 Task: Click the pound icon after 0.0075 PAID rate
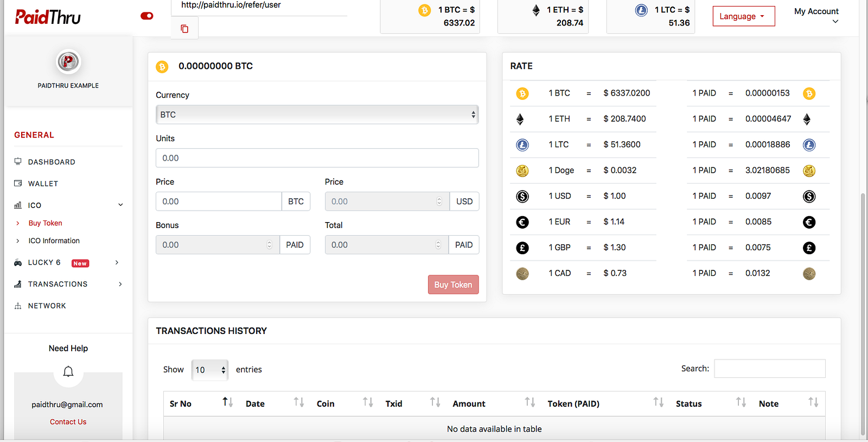pyautogui.click(x=809, y=248)
